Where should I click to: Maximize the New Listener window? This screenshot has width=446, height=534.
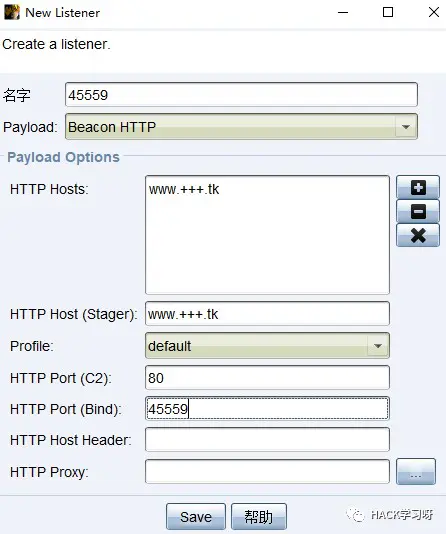[388, 12]
